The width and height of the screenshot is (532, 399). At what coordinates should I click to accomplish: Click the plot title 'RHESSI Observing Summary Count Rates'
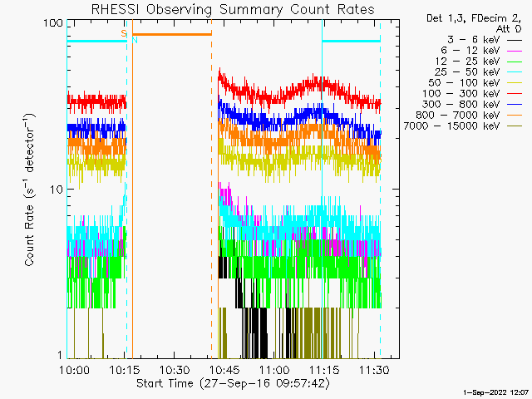(x=233, y=9)
